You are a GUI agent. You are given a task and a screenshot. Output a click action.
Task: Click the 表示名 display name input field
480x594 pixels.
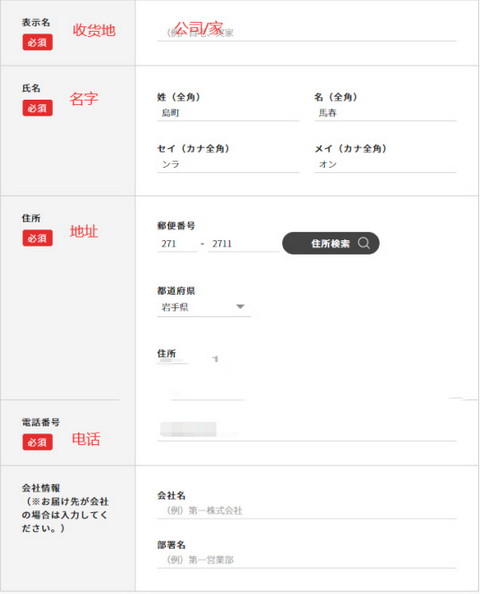(306, 33)
